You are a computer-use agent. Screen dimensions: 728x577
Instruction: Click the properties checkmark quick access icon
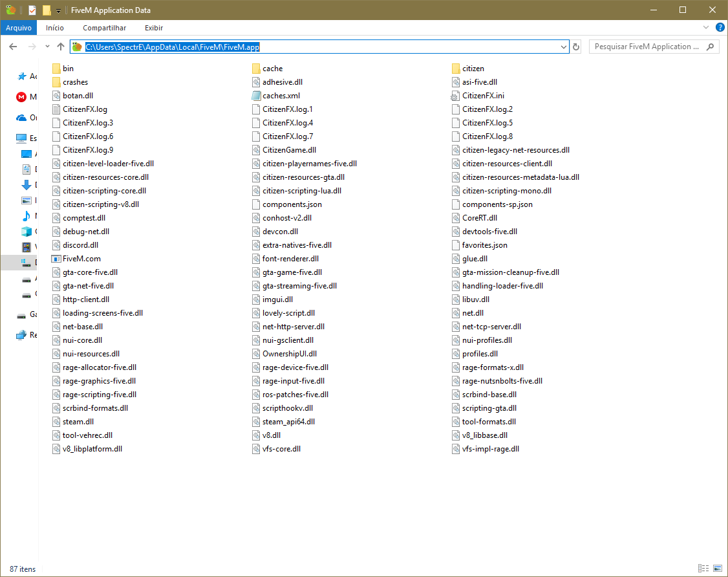point(32,10)
